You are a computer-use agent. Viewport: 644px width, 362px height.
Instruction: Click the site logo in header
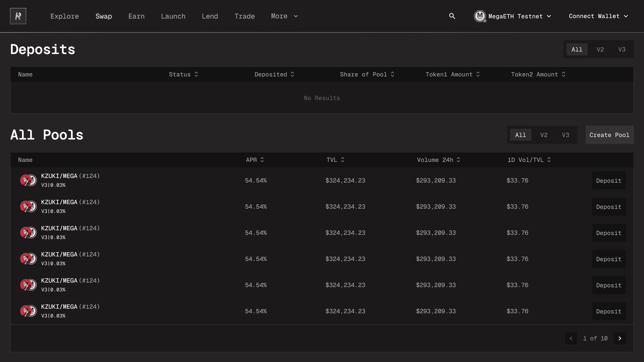(x=18, y=16)
